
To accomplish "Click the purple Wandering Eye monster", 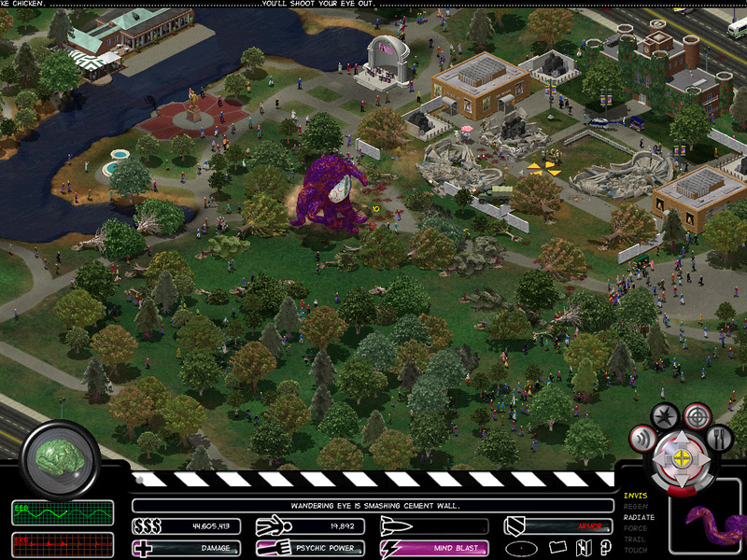I will (x=327, y=191).
